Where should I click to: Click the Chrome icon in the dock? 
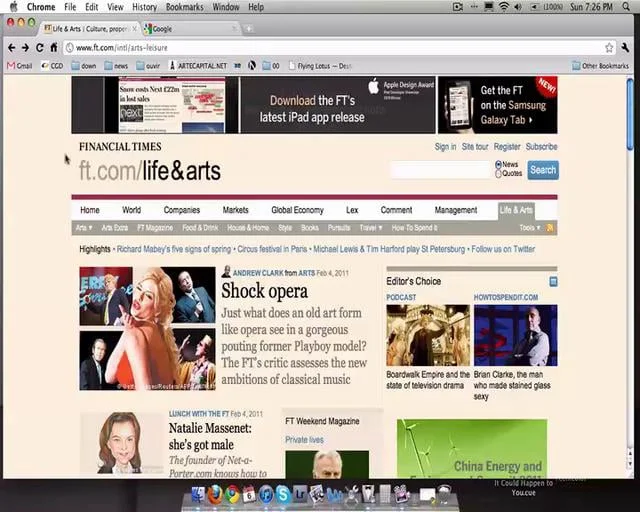point(232,495)
